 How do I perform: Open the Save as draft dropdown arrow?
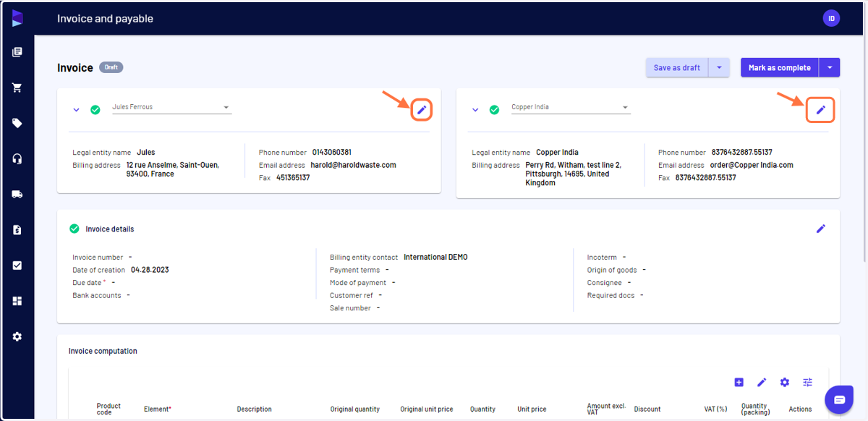[x=718, y=68]
